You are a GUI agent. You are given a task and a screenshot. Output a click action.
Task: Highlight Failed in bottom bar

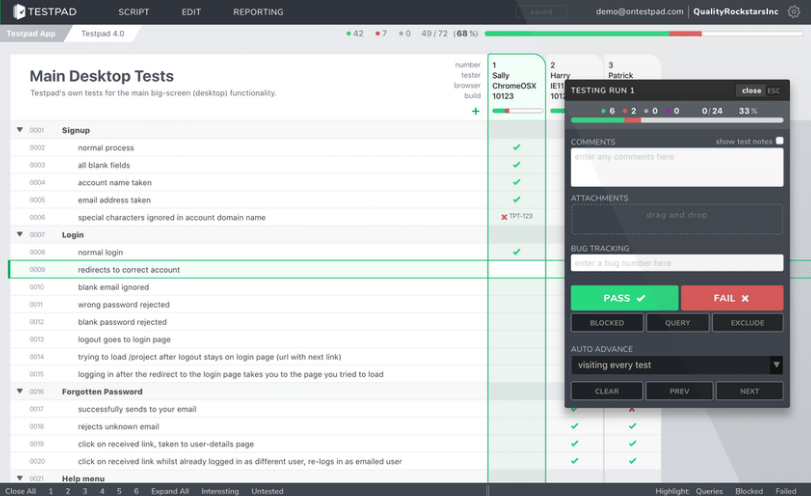coord(786,491)
